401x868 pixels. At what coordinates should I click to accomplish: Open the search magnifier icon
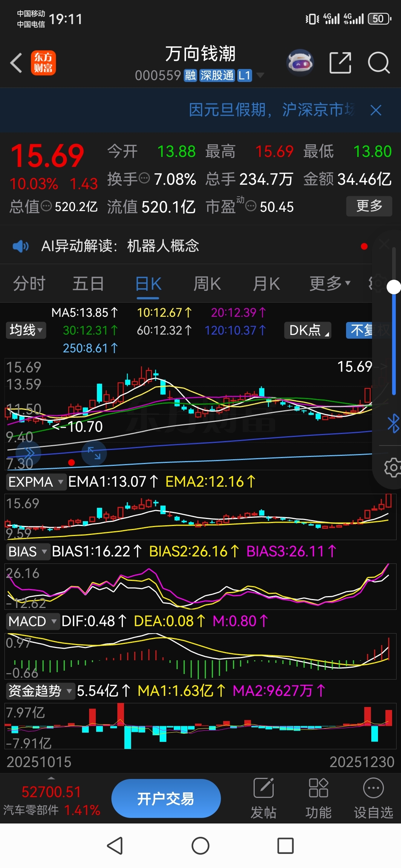pyautogui.click(x=379, y=63)
